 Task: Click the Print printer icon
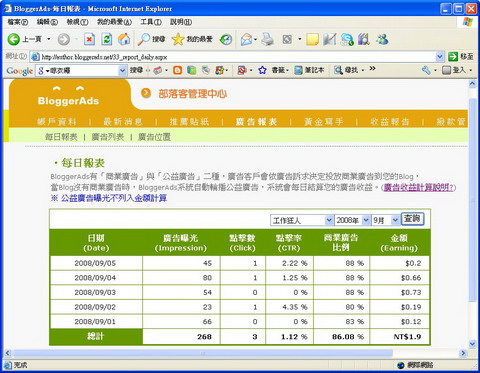coord(267,39)
